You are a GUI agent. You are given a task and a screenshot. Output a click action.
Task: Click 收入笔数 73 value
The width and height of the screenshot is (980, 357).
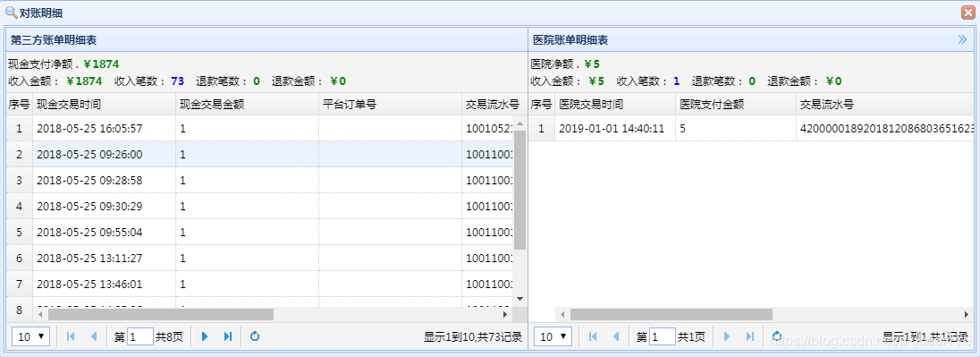pos(178,81)
